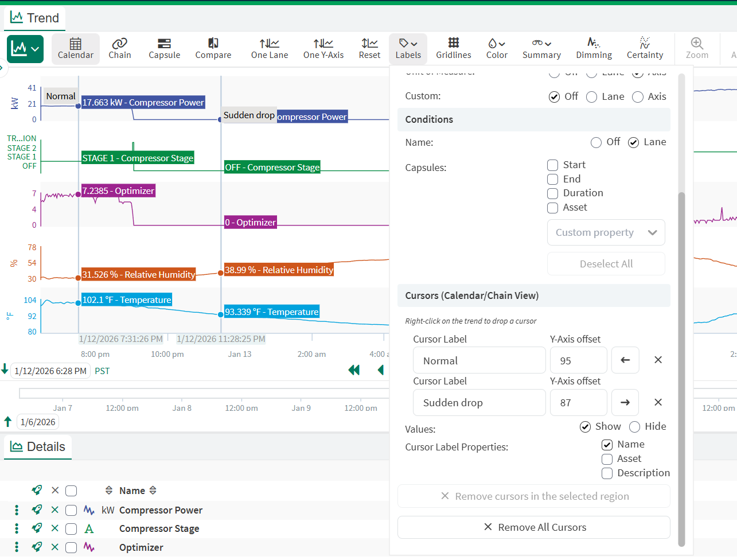Expand the Summary toolbar dropdown
The height and width of the screenshot is (560, 737).
[541, 48]
